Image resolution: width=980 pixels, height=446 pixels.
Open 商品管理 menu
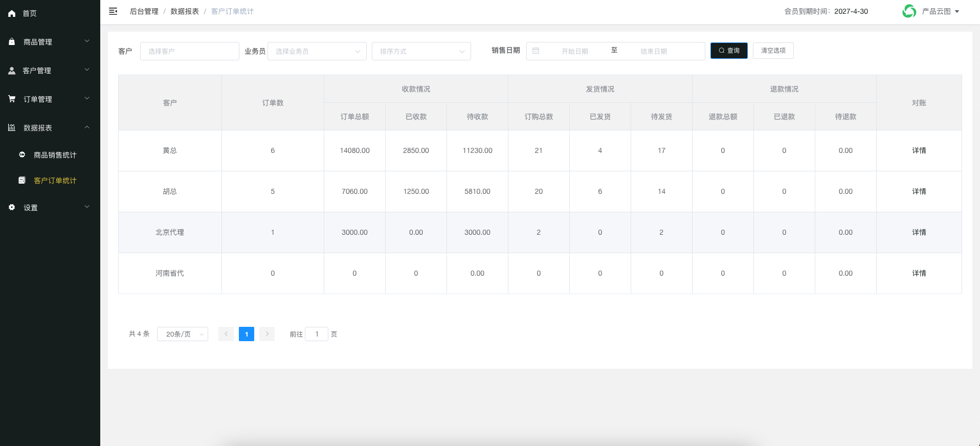(38, 42)
